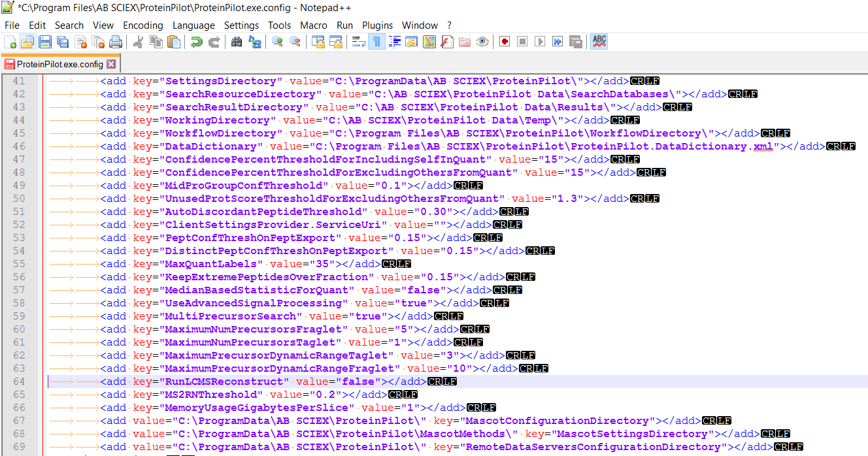The image size is (868, 456).
Task: Toggle Show All Characters (pilcrow icon)
Action: tap(376, 42)
